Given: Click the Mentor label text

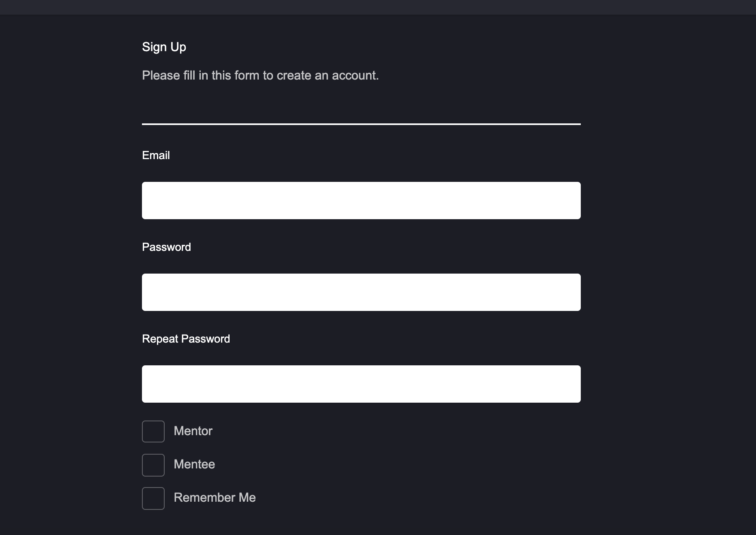Looking at the screenshot, I should 193,431.
